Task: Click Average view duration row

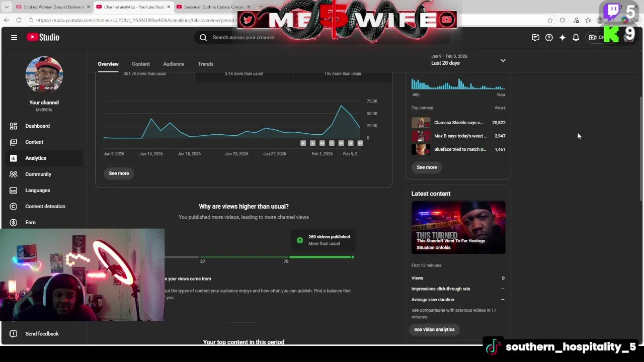Action: 458,300
